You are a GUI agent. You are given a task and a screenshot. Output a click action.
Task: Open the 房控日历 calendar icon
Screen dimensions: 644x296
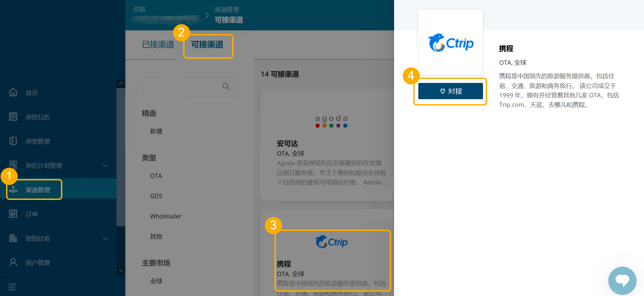[x=13, y=116]
